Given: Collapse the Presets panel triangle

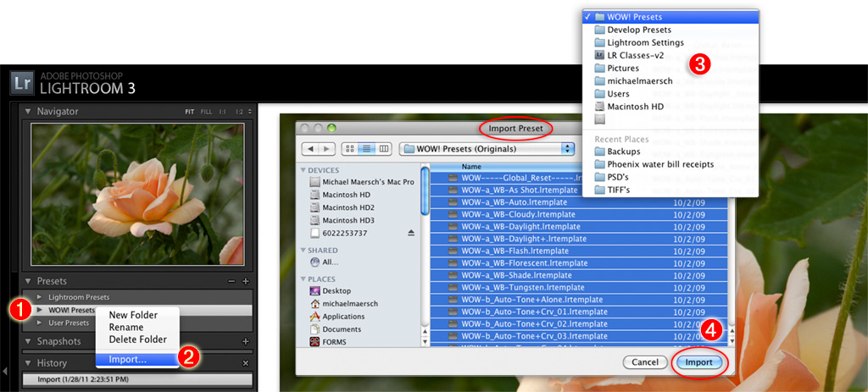Looking at the screenshot, I should (x=28, y=281).
